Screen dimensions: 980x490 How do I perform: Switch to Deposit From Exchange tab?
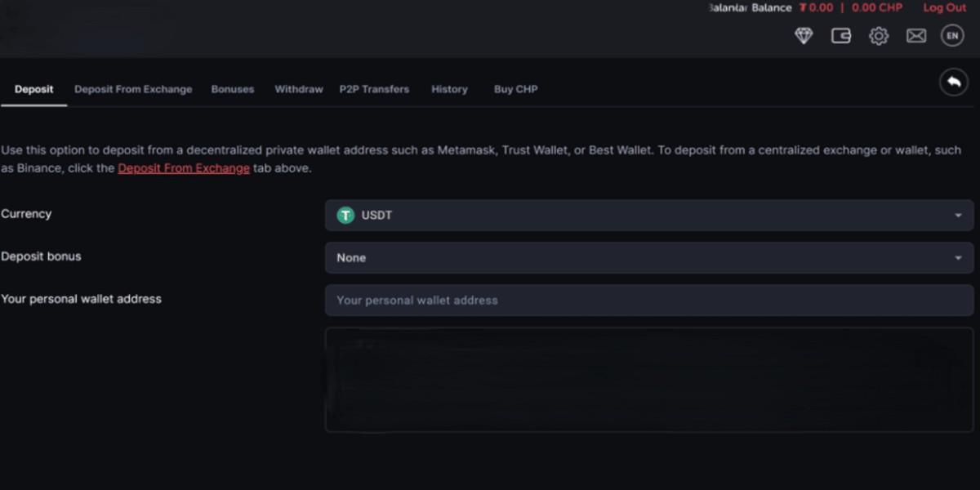coord(133,89)
